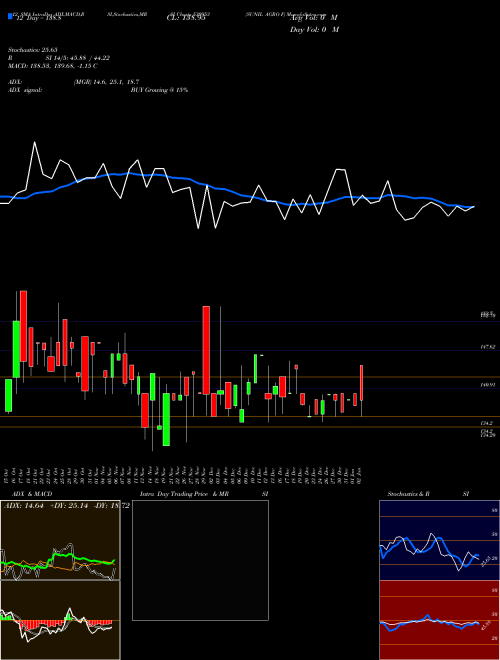Click the tall red candle at the chart's left edge
Image resolution: width=500 pixels, height=660 pixels.
[x=24, y=326]
